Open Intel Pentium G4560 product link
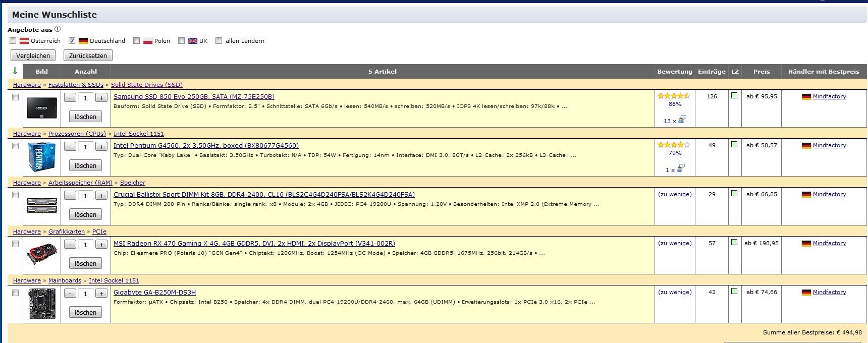Screen dimensions: 868x343 tap(206, 145)
